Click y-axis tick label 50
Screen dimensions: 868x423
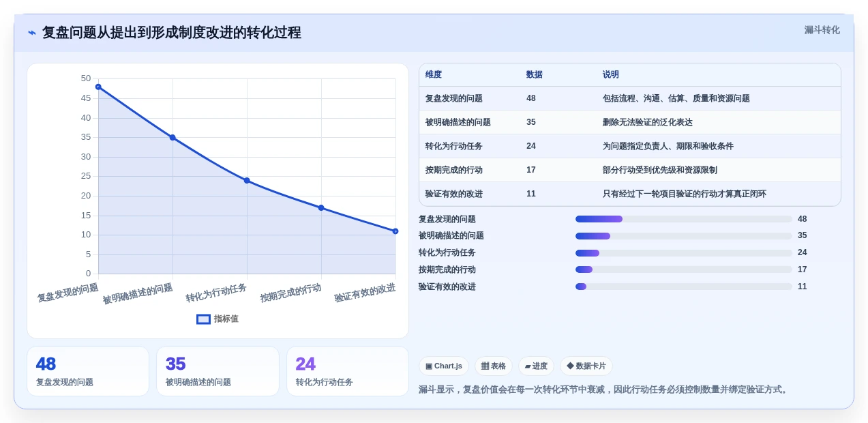tap(86, 78)
